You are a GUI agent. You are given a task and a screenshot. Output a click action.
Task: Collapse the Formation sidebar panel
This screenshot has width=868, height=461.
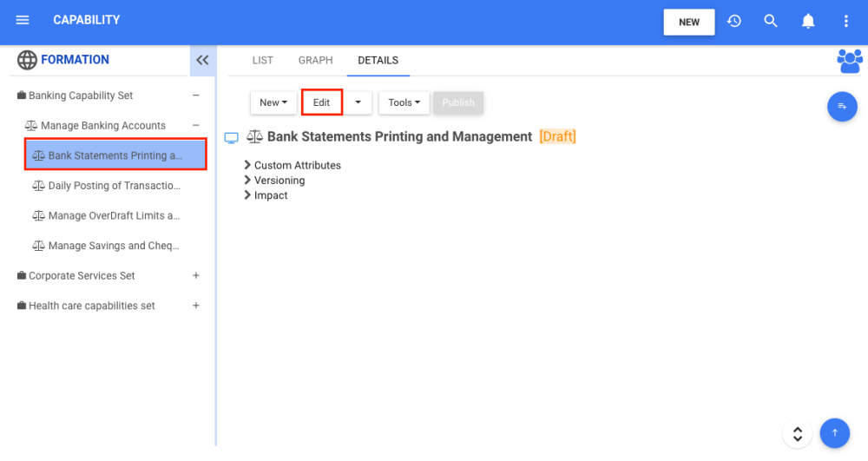click(x=202, y=60)
